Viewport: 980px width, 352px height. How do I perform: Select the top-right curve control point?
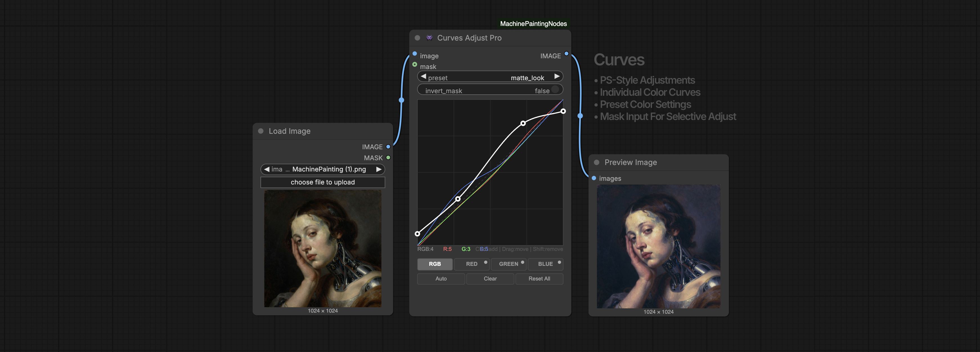[563, 111]
